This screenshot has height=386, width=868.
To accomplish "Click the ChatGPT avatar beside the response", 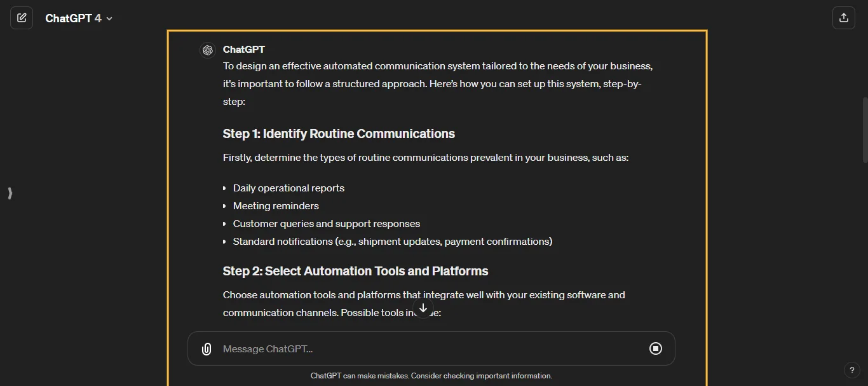I will pyautogui.click(x=208, y=50).
